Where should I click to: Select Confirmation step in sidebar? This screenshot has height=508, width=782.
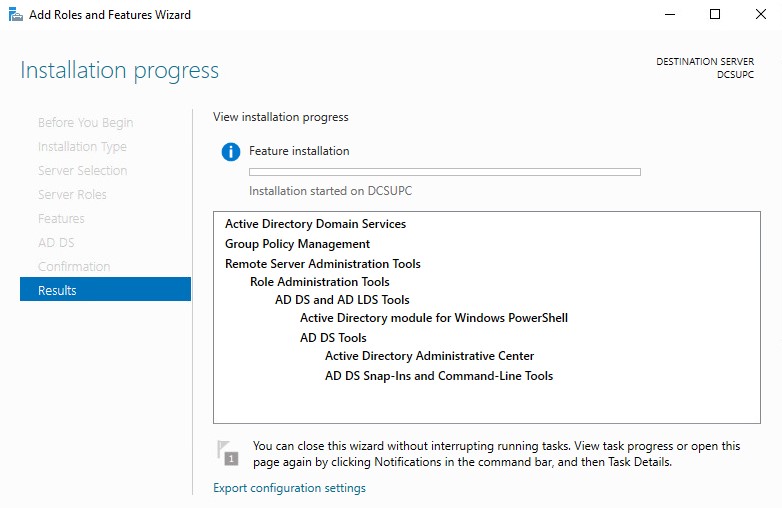[x=74, y=266]
